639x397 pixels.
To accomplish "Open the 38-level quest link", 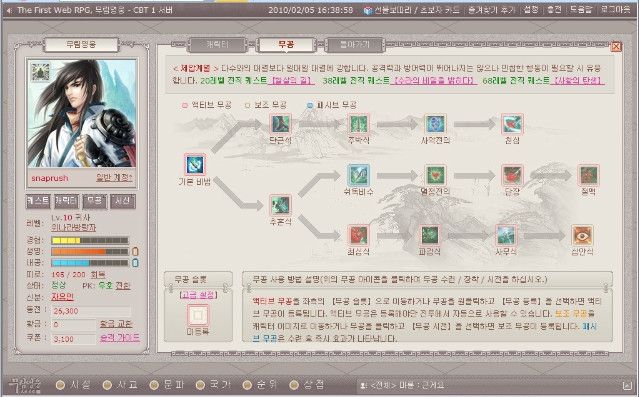I will tap(434, 80).
